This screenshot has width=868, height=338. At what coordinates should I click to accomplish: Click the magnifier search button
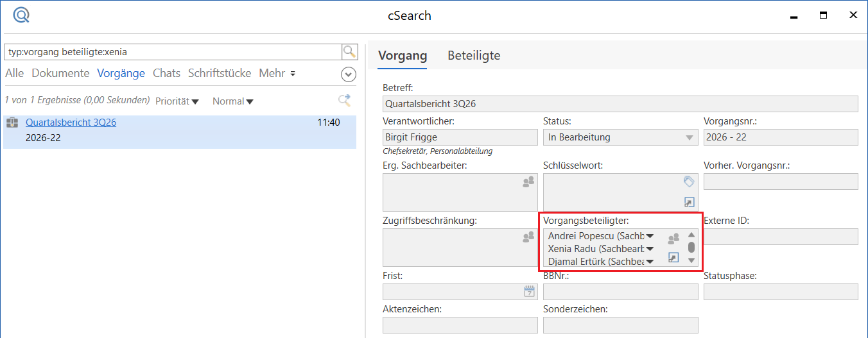(349, 52)
